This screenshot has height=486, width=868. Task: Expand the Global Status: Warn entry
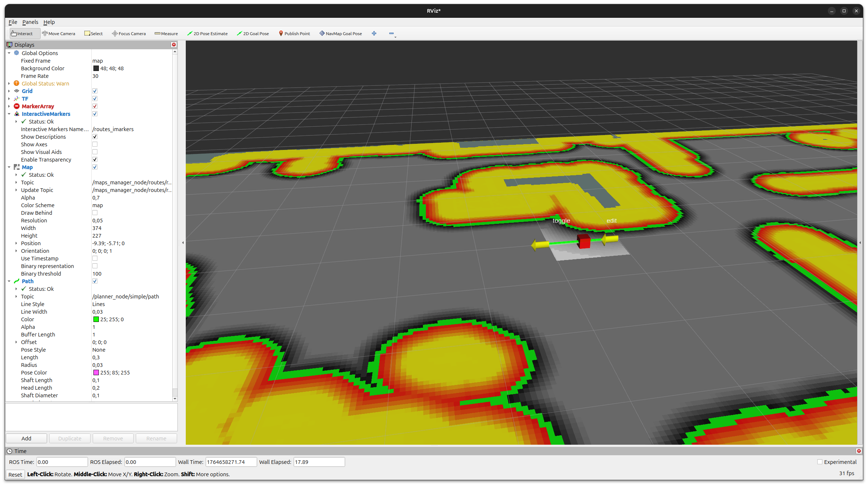(x=9, y=84)
